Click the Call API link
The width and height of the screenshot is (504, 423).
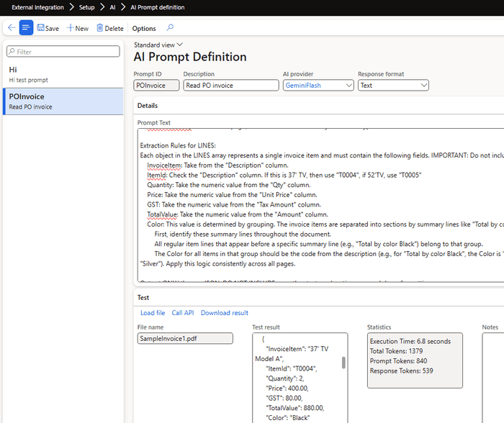(183, 313)
